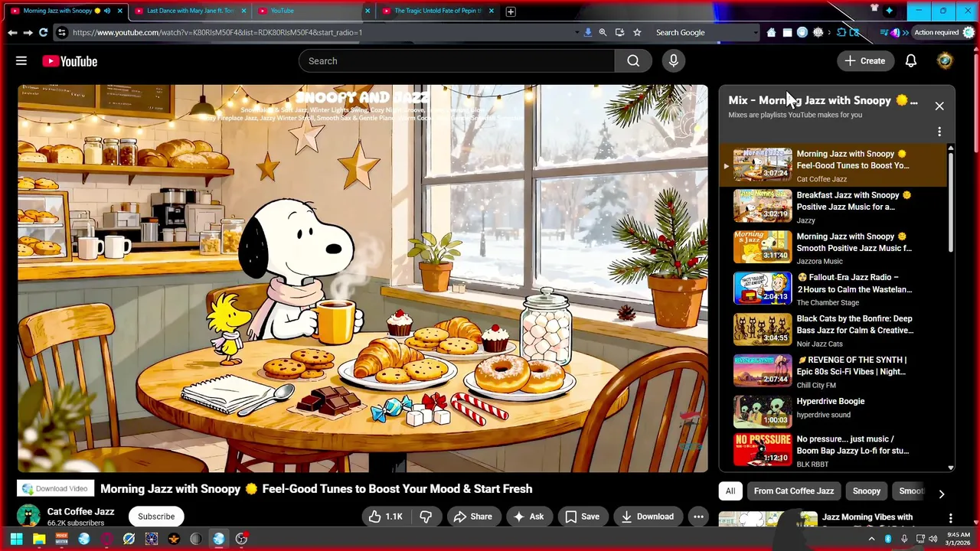Go back in browser history
The image size is (980, 551).
point(12,32)
